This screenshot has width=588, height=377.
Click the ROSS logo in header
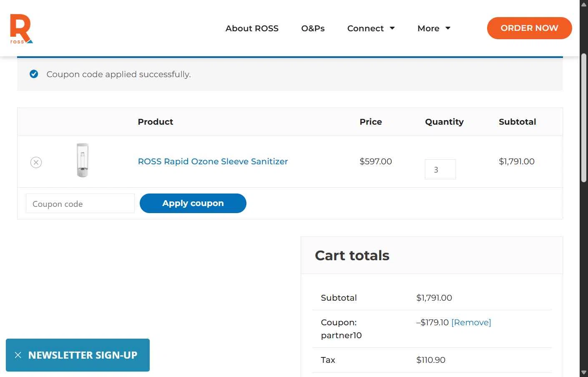(x=21, y=28)
